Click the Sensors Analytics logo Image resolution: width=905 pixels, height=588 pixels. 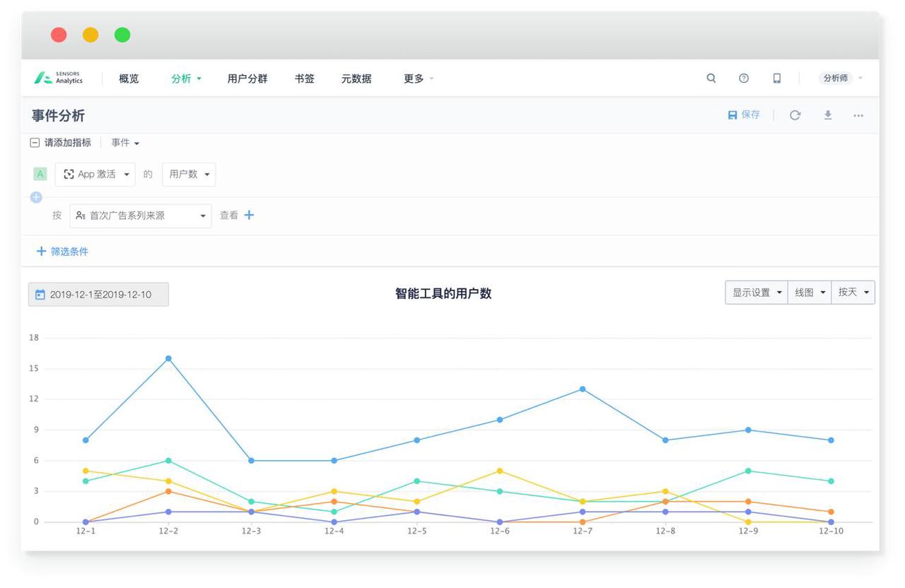pos(59,78)
